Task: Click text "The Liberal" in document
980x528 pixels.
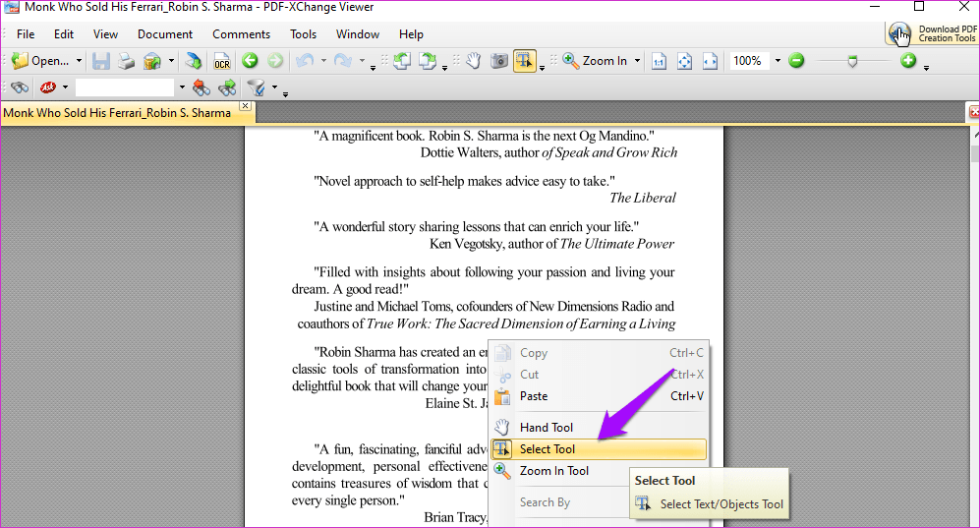Action: pos(643,198)
